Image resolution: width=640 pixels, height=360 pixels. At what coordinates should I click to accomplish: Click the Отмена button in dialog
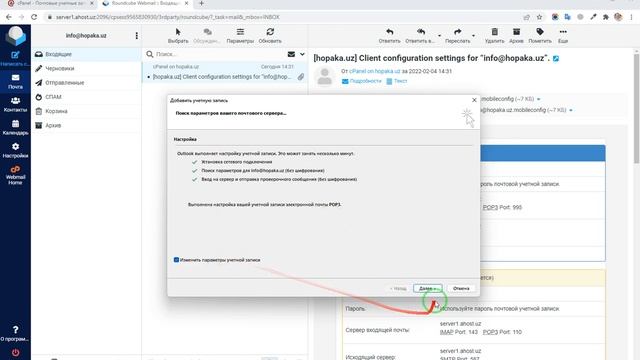coord(461,288)
